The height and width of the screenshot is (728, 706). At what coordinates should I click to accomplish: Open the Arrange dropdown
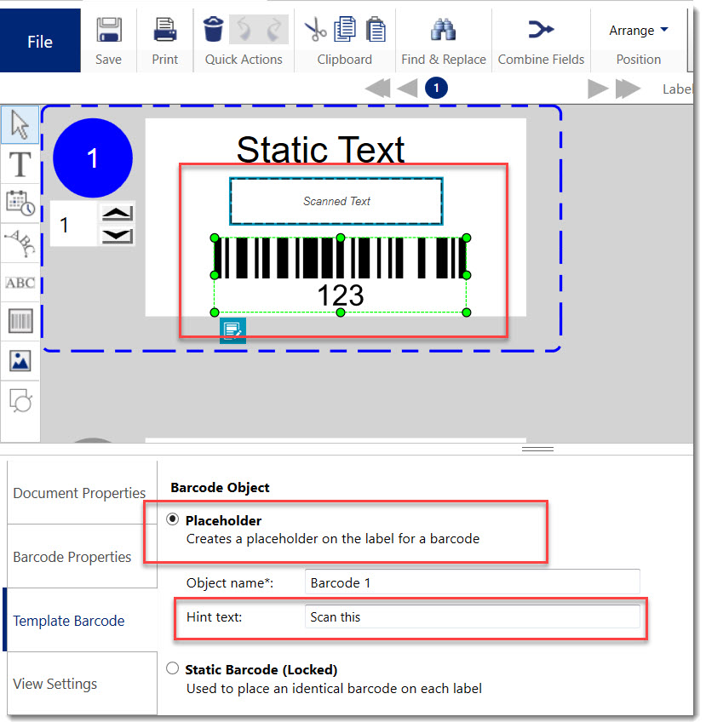pos(638,30)
